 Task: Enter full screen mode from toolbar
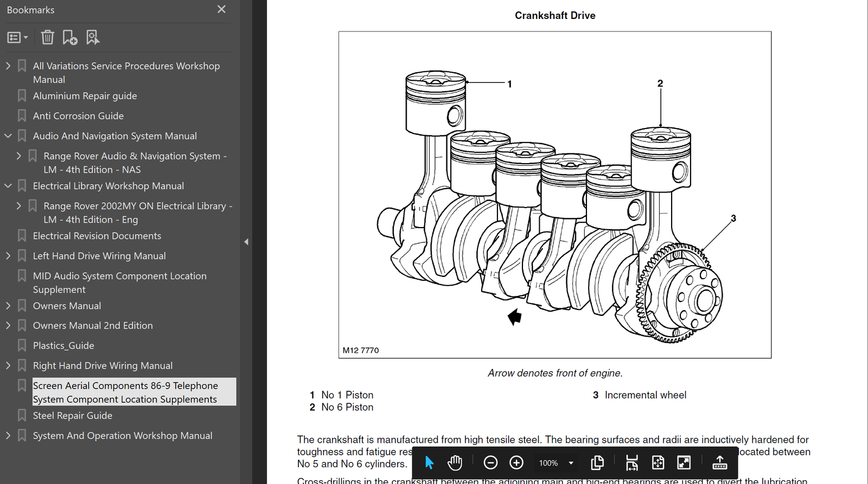(x=684, y=462)
